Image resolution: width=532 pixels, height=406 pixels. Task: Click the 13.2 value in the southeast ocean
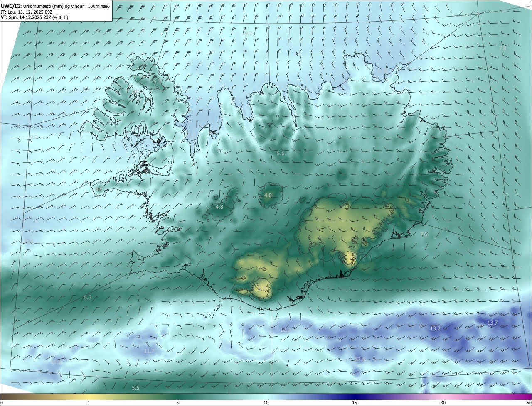click(435, 328)
